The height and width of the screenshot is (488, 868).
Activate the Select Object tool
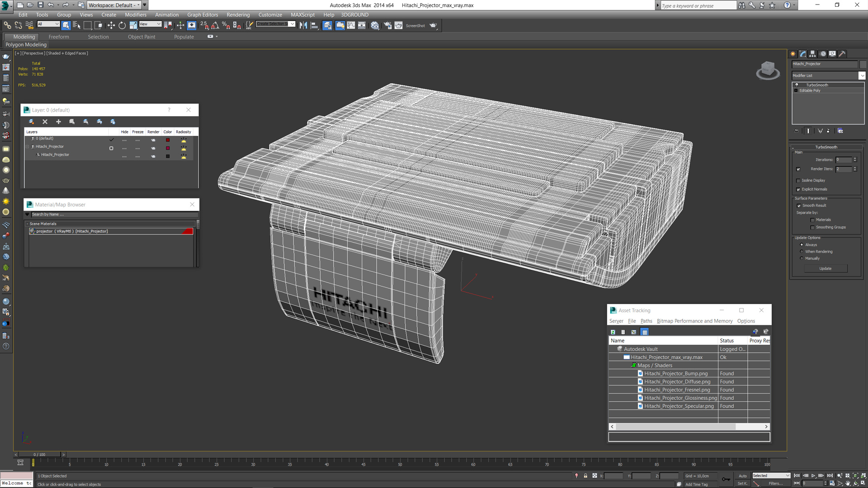66,25
